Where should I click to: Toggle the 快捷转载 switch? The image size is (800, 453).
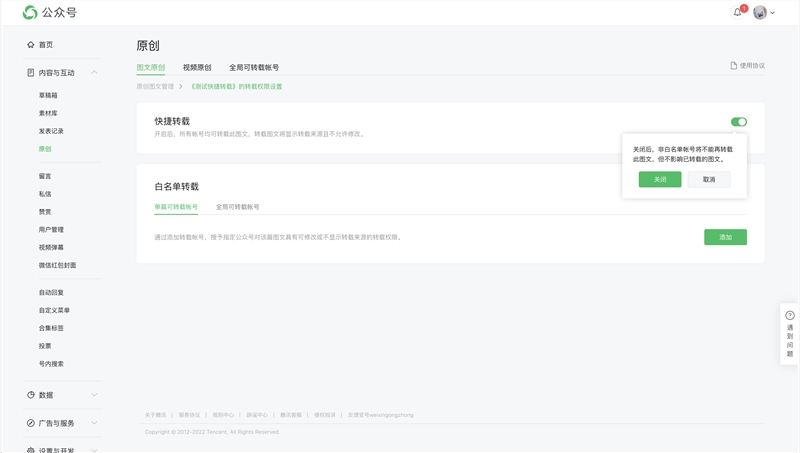(x=738, y=122)
